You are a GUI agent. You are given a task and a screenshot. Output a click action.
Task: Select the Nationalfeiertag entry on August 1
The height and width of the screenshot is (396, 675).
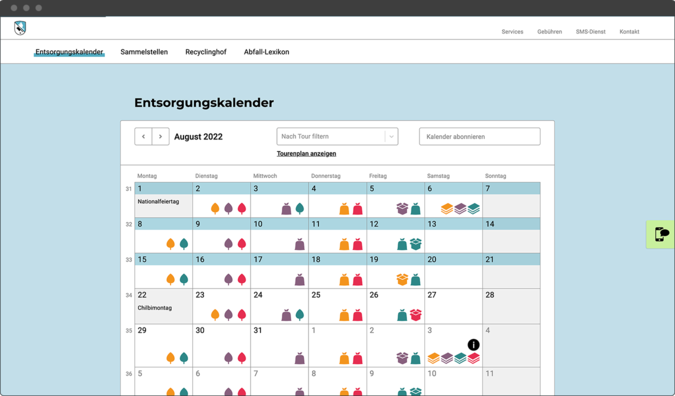point(158,201)
